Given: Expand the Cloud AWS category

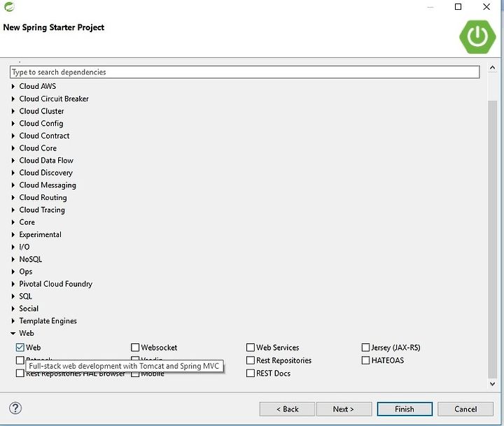Looking at the screenshot, I should click(13, 86).
